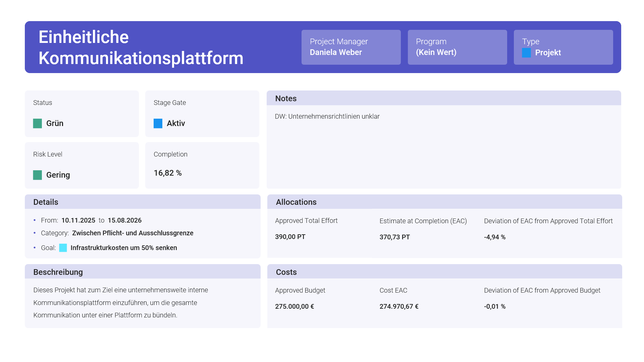
Task: Click the Project Manager name Daniela Weber
Action: point(336,52)
